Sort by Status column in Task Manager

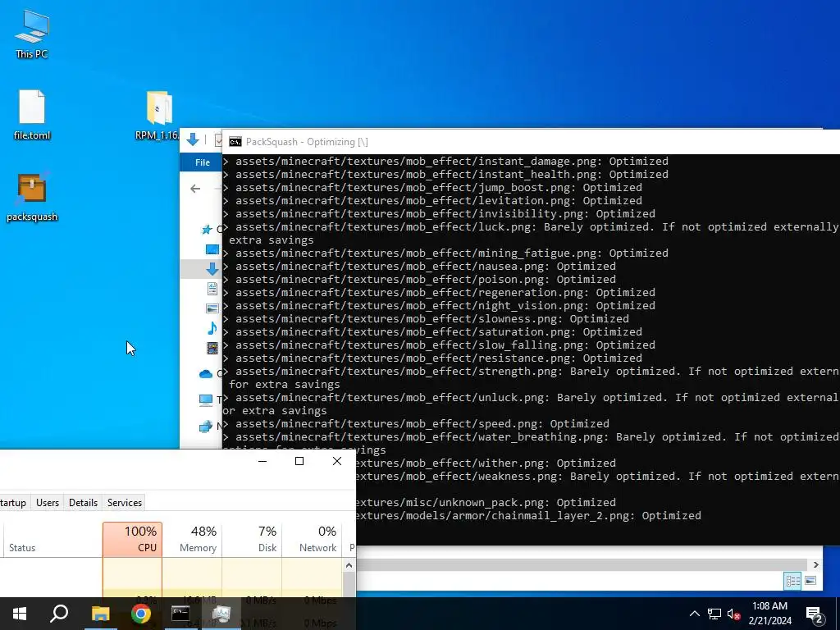pos(53,540)
